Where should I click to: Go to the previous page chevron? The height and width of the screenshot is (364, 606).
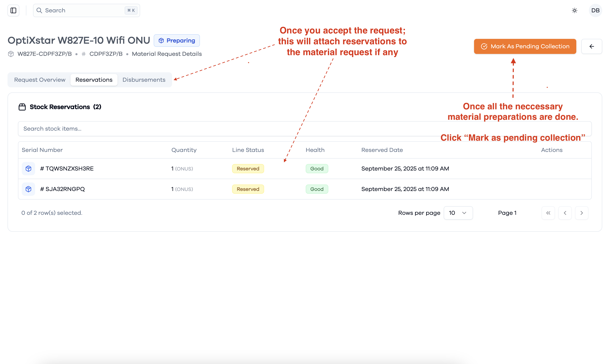[565, 213]
